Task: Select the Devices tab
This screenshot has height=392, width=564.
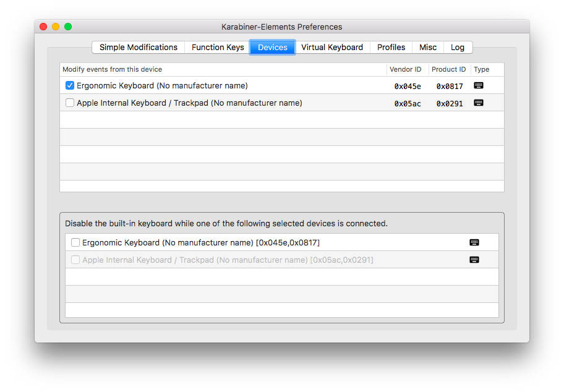Action: pos(273,48)
